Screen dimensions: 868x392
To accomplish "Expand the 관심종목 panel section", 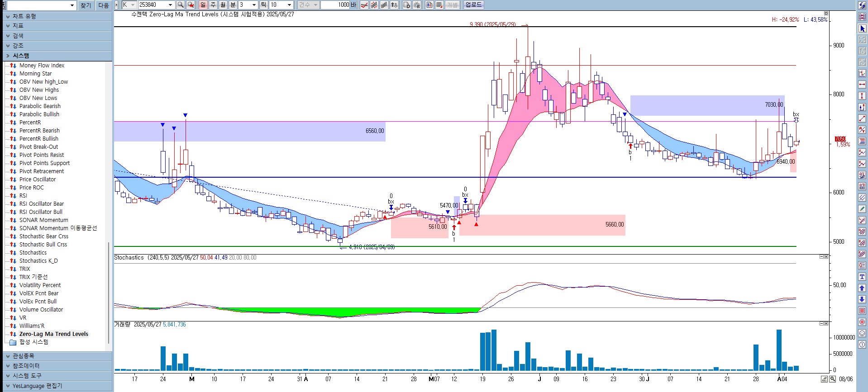I will tap(24, 356).
